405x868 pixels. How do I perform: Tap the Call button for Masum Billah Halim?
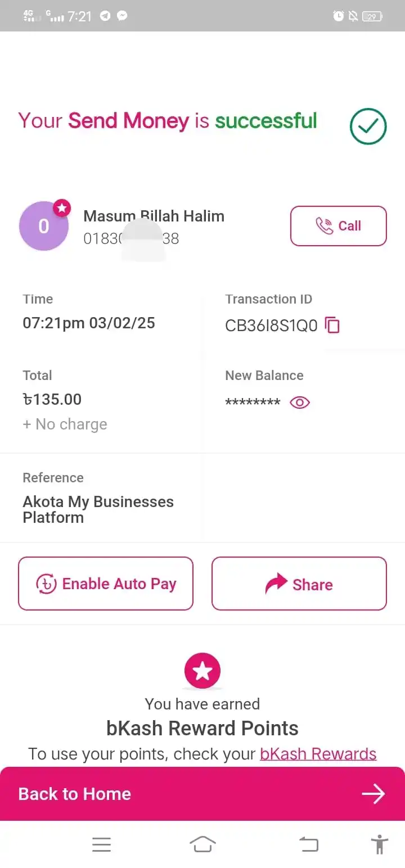pos(339,226)
